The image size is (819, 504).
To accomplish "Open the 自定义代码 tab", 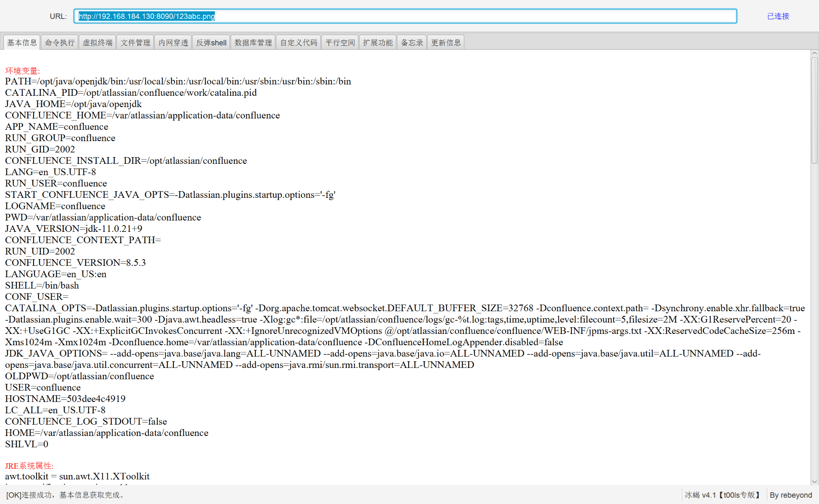I will pos(299,42).
